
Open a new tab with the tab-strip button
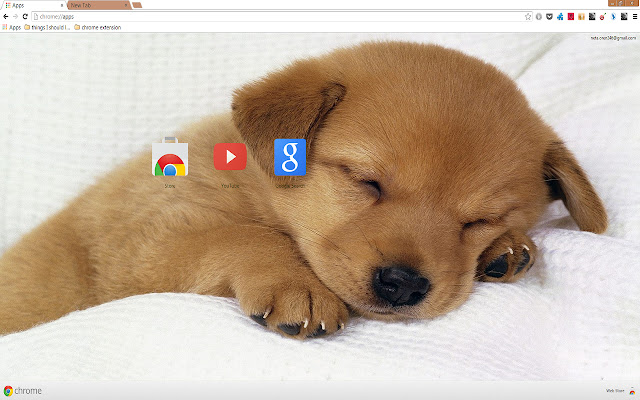point(137,5)
